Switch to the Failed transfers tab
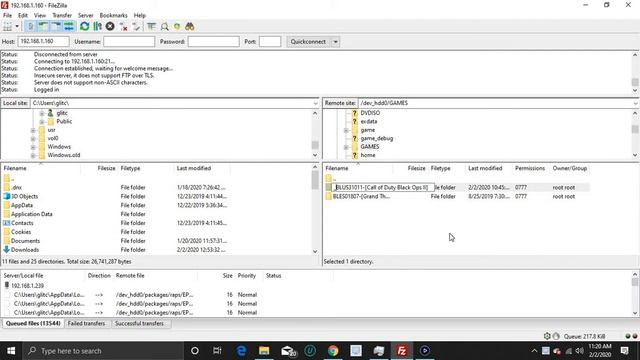640x360 pixels. (86, 323)
